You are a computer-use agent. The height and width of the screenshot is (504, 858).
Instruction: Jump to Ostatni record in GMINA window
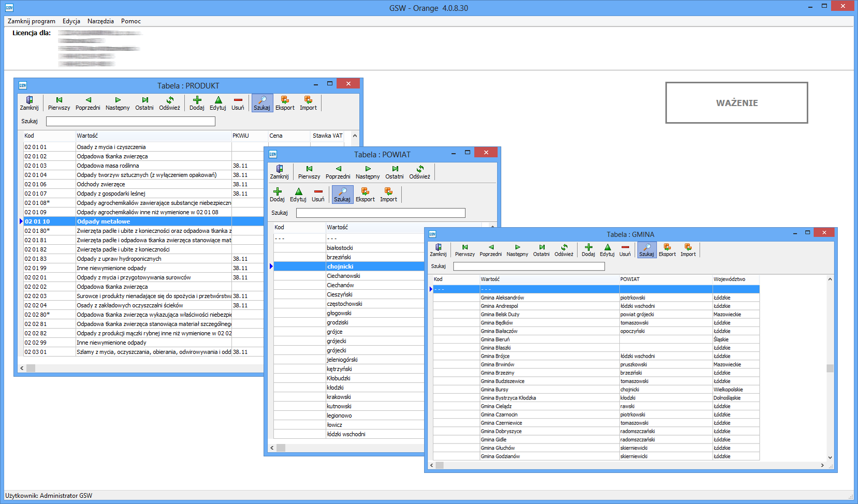click(x=542, y=250)
